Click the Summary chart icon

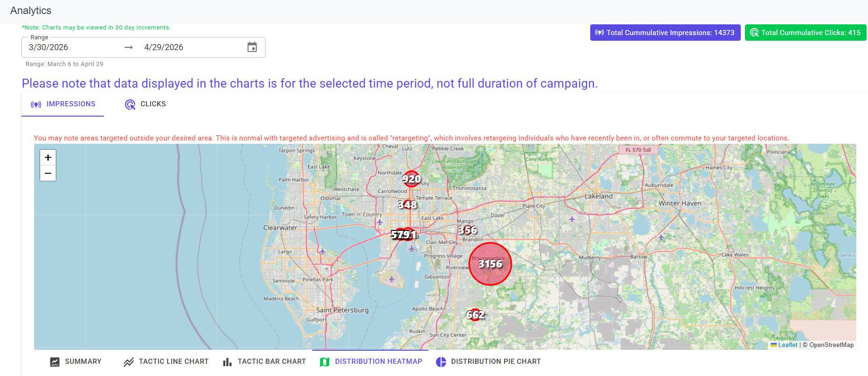tap(55, 362)
